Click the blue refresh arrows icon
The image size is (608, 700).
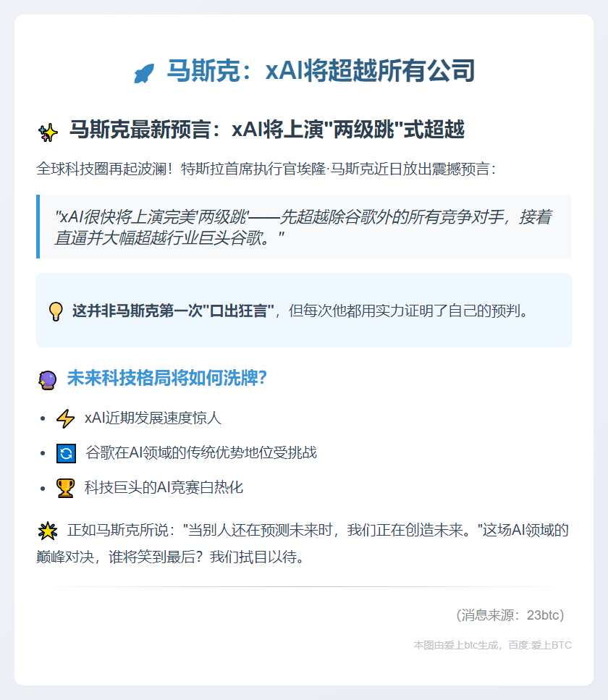coord(66,453)
